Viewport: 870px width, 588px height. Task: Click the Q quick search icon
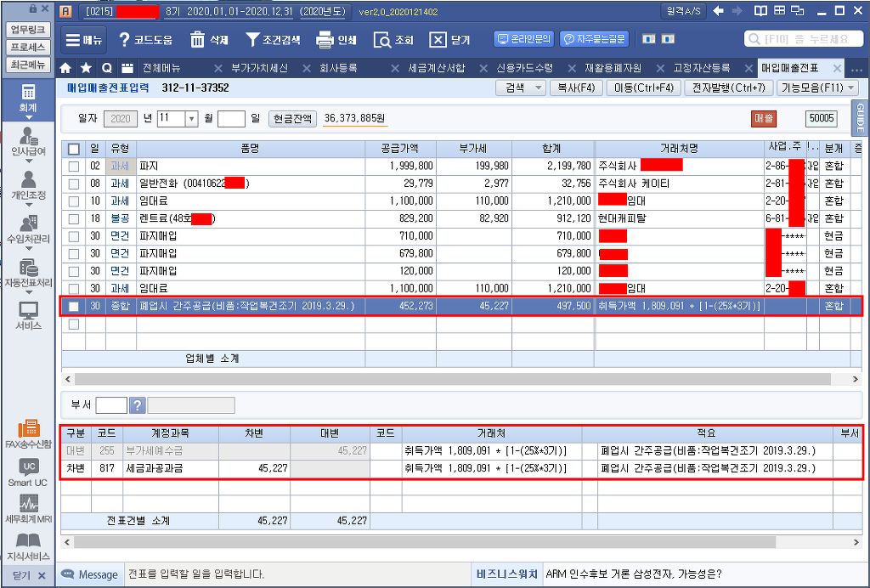tap(107, 68)
